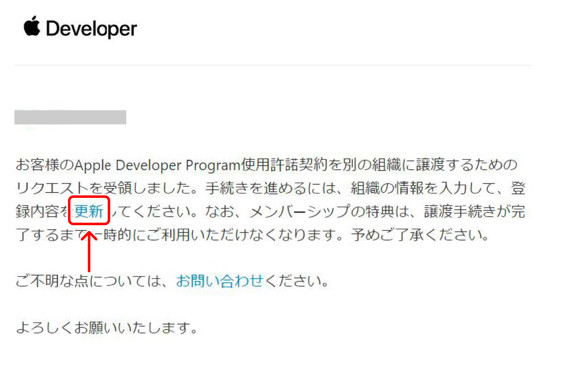This screenshot has width=575, height=392.
Task: Open the お問い合わせ contact link
Action: 219,281
